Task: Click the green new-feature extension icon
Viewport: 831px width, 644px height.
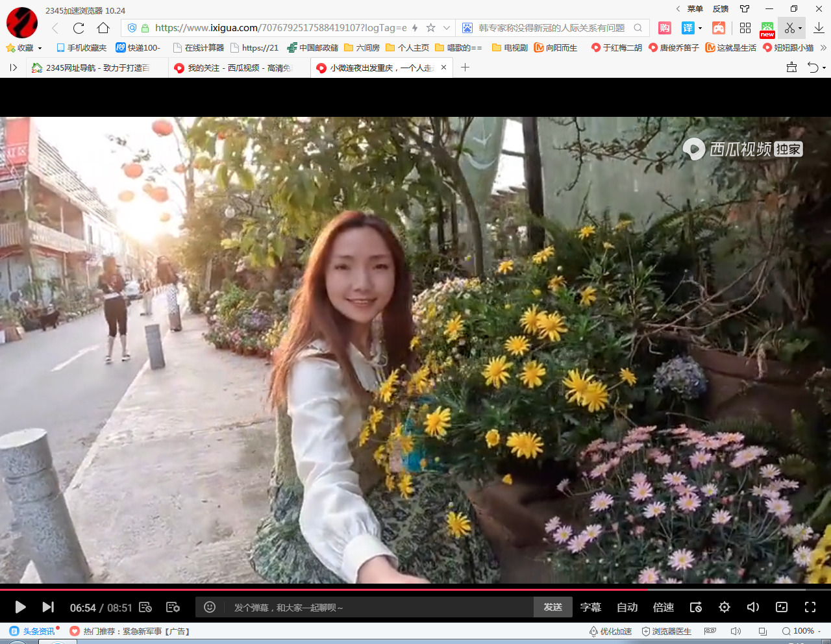Action: point(767,29)
